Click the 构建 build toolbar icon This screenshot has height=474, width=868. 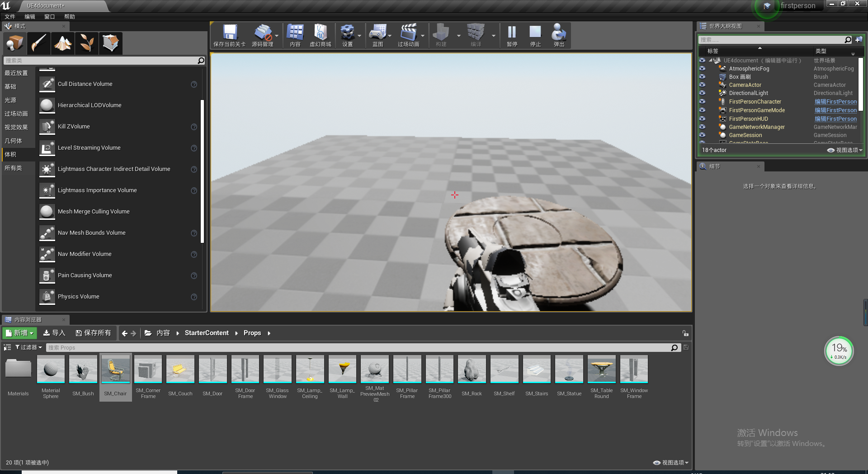coord(441,35)
